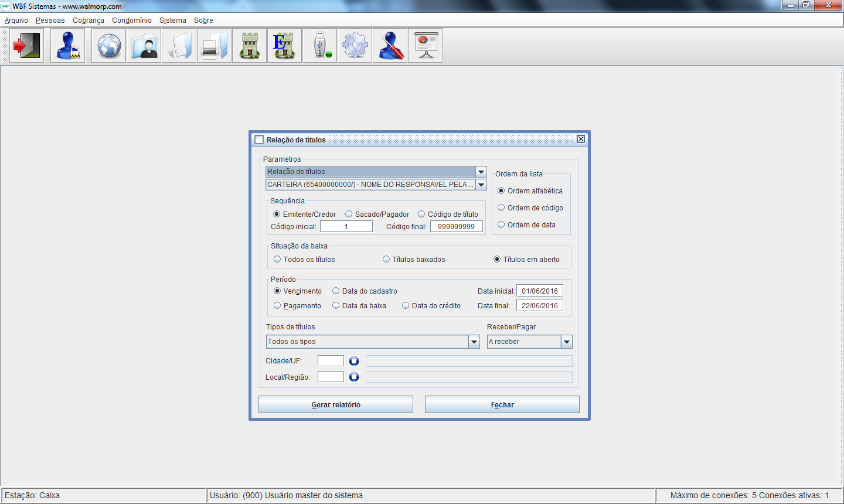Viewport: 844px width, 504px height.
Task: Click the exit door icon with red arrow
Action: pyautogui.click(x=27, y=46)
